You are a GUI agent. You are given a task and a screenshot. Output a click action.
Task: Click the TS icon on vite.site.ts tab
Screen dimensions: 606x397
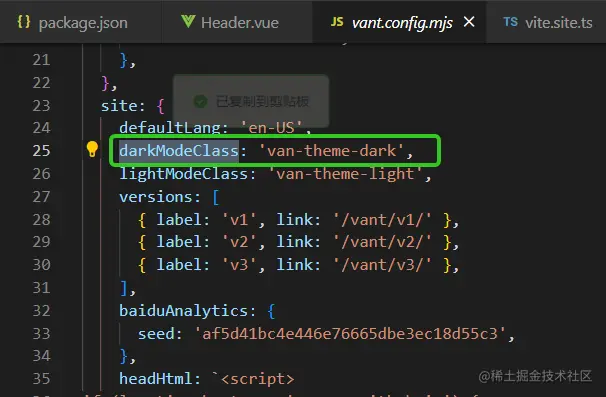pyautogui.click(x=511, y=22)
